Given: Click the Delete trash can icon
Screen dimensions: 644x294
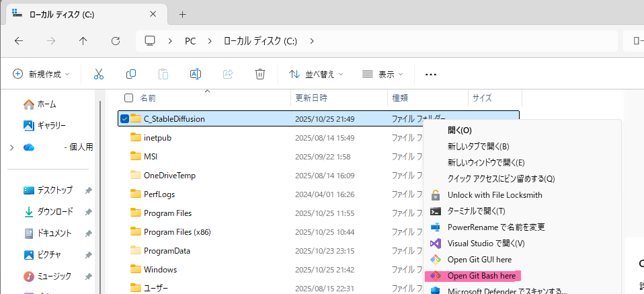Looking at the screenshot, I should 260,74.
